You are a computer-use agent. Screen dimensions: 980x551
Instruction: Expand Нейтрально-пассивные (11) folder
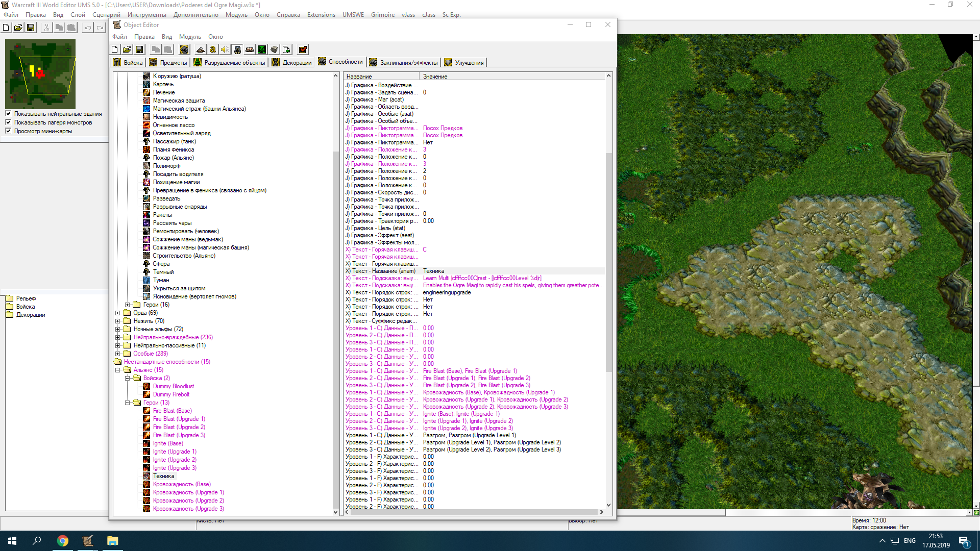pyautogui.click(x=118, y=345)
